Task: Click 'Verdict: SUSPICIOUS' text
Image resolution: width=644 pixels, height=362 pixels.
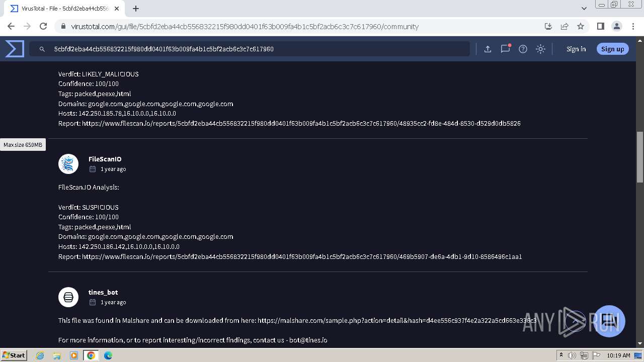Action: (89, 207)
